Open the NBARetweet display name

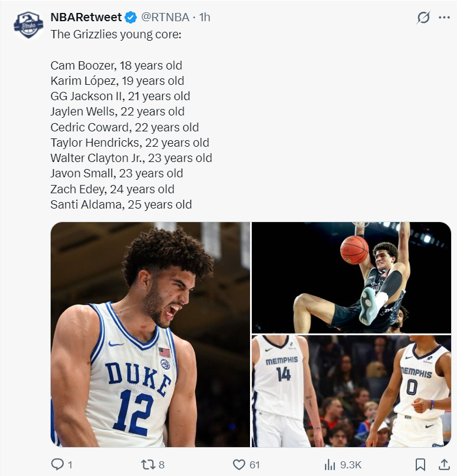(86, 17)
